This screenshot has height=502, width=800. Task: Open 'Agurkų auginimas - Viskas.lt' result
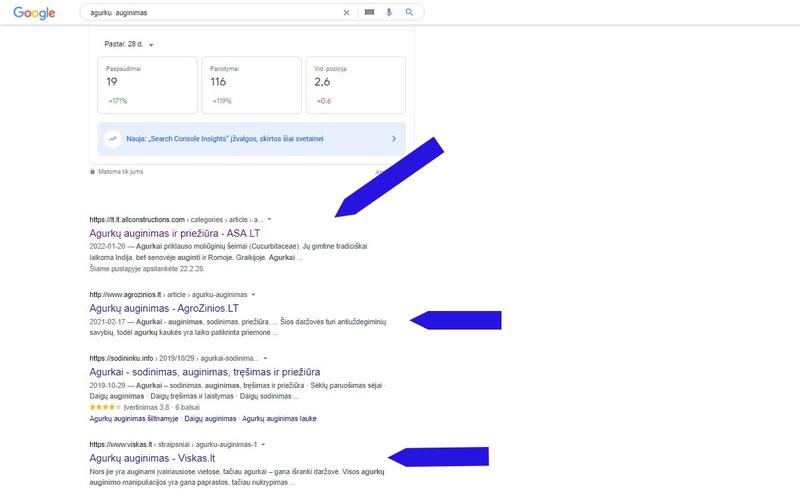point(152,458)
